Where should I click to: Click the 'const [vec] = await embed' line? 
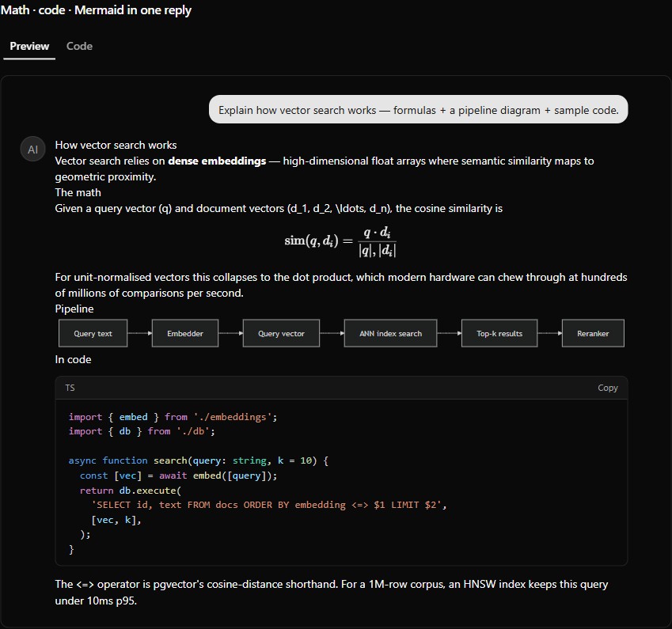[x=178, y=476]
